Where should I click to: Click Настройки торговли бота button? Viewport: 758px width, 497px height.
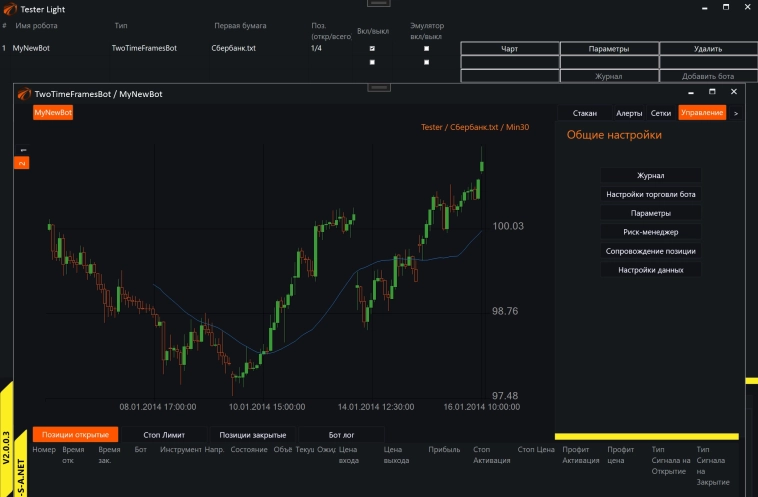point(650,194)
